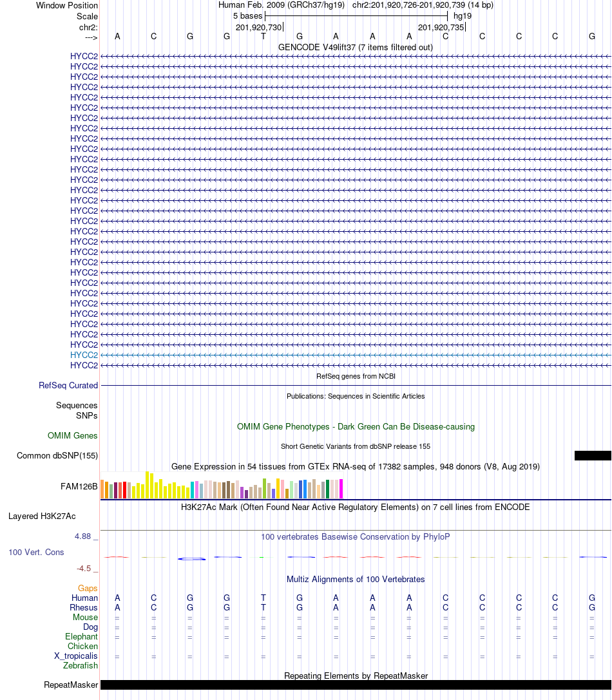Open the GTEx Gene Expression track title
This screenshot has width=612, height=700.
pyautogui.click(x=356, y=466)
